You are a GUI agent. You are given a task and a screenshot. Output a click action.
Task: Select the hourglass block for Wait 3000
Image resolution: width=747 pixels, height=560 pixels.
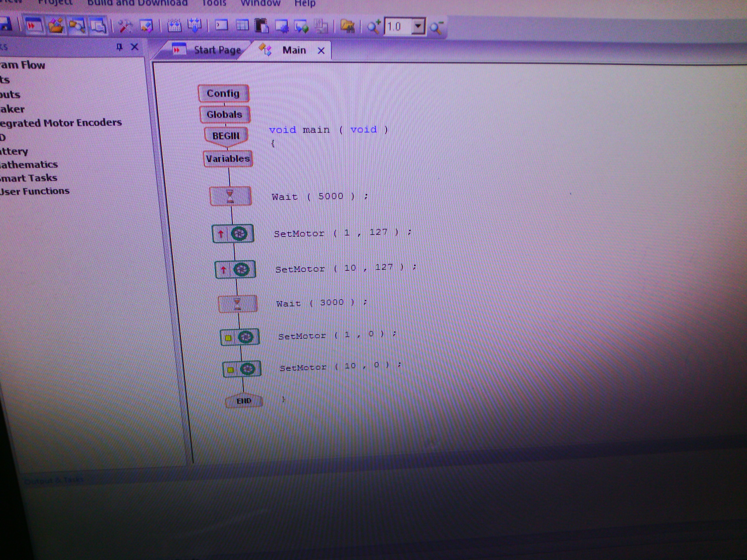tap(238, 304)
